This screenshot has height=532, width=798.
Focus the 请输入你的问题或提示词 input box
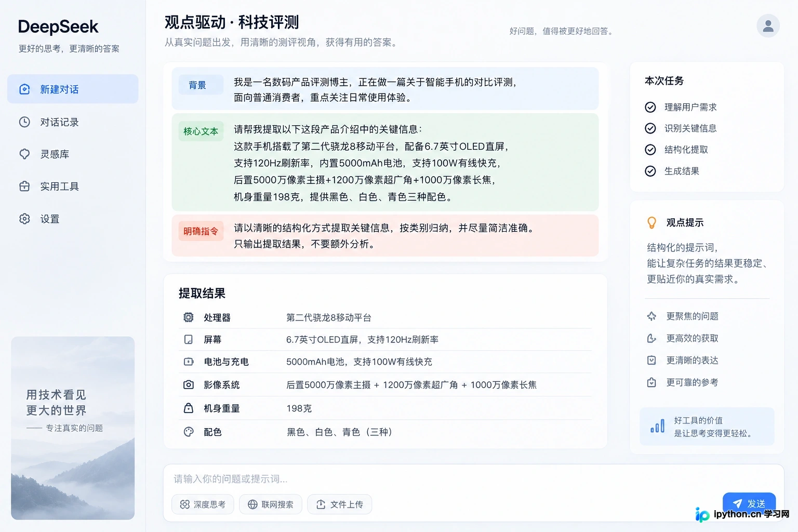click(x=473, y=478)
